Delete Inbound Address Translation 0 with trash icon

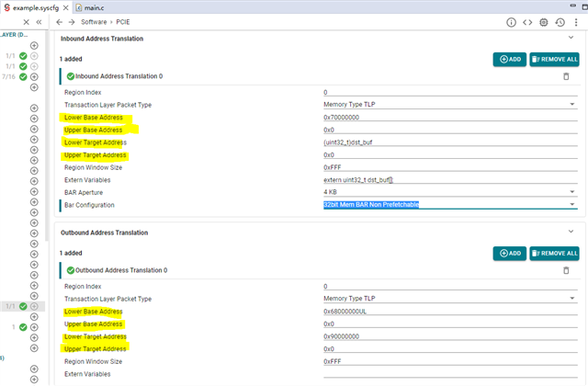click(x=566, y=76)
